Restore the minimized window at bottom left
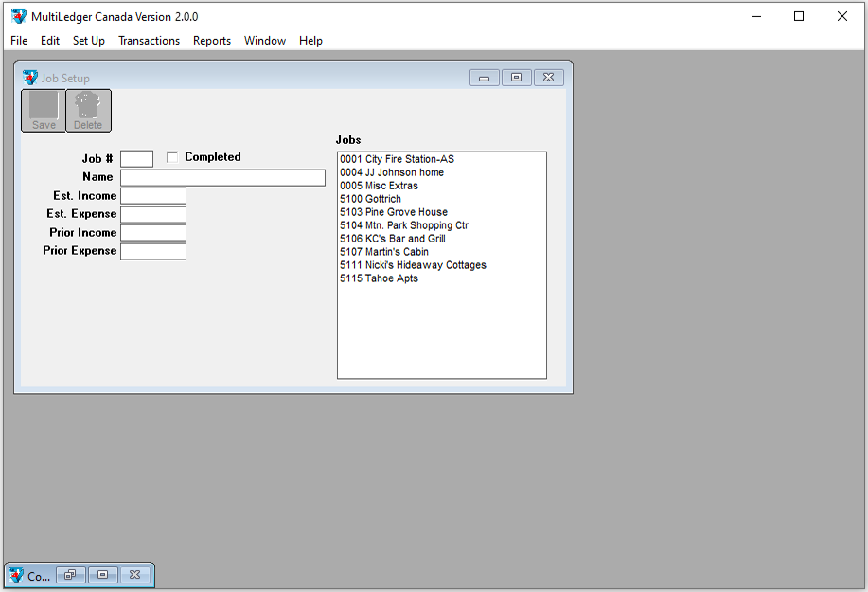 point(70,575)
